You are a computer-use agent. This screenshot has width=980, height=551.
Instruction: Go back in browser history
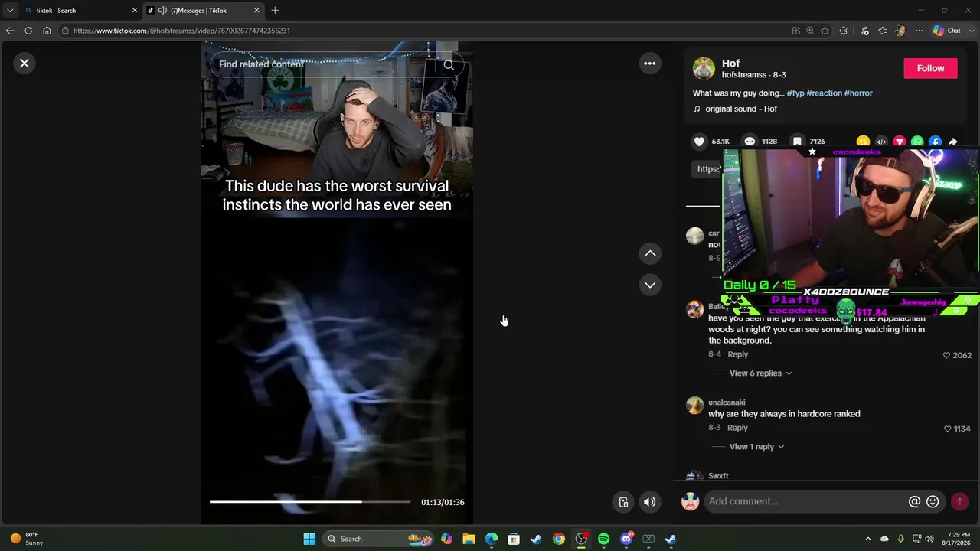(x=9, y=31)
